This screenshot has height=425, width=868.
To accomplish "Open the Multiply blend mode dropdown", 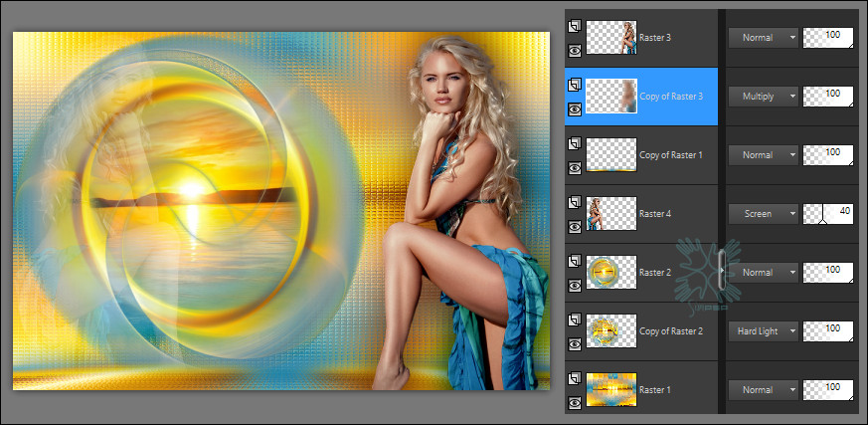I will [x=764, y=97].
